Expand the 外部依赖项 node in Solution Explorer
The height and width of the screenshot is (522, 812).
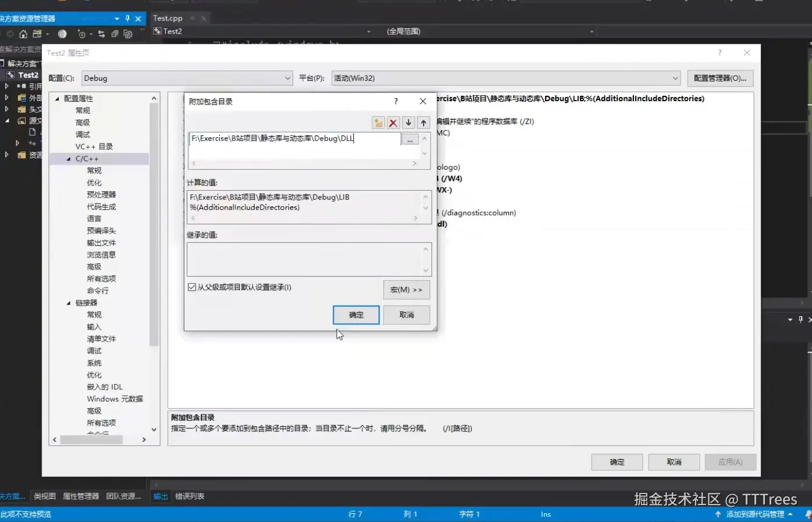tap(6, 97)
